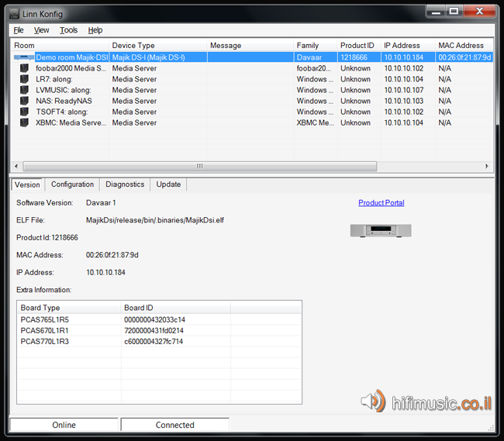The height and width of the screenshot is (441, 504).
Task: Click the horizontal scrollbar left arrow
Action: pyautogui.click(x=16, y=166)
